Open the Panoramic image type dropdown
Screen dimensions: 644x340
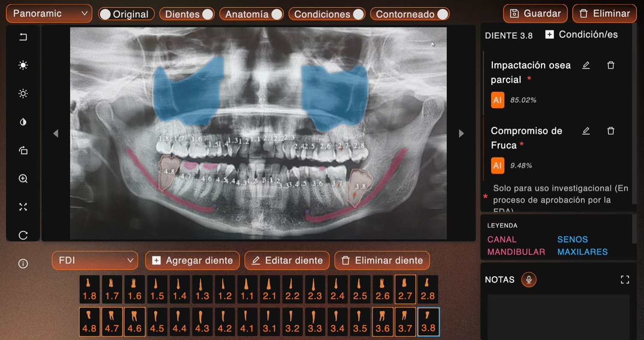pyautogui.click(x=49, y=14)
